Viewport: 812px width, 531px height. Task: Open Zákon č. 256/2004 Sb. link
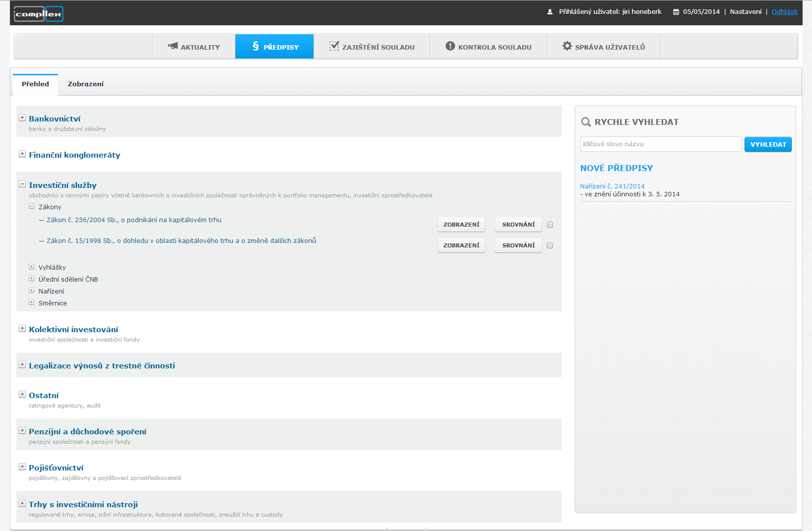tap(134, 220)
